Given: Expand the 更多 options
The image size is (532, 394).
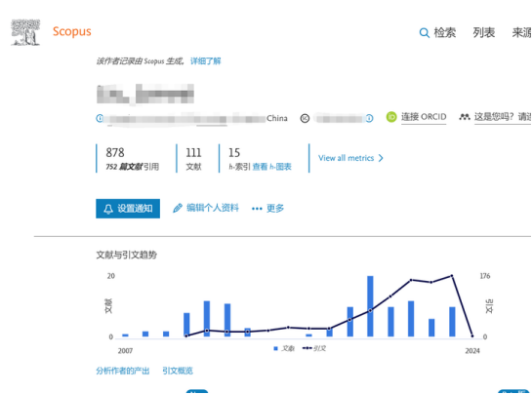Looking at the screenshot, I should pos(275,208).
